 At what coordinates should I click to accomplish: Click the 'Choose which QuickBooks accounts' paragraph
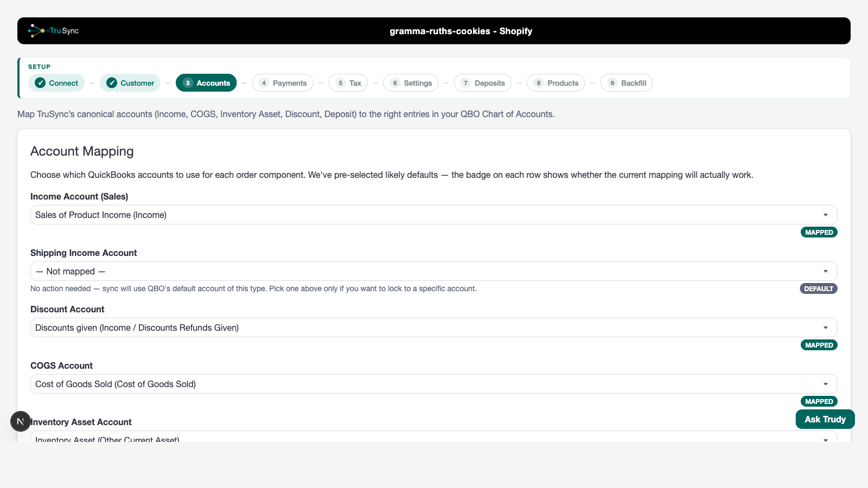[392, 175]
